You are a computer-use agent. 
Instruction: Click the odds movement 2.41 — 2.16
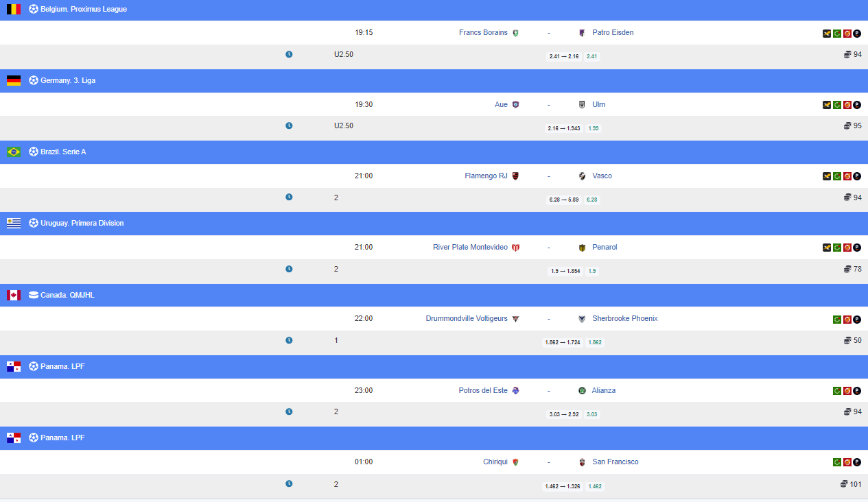tap(564, 57)
